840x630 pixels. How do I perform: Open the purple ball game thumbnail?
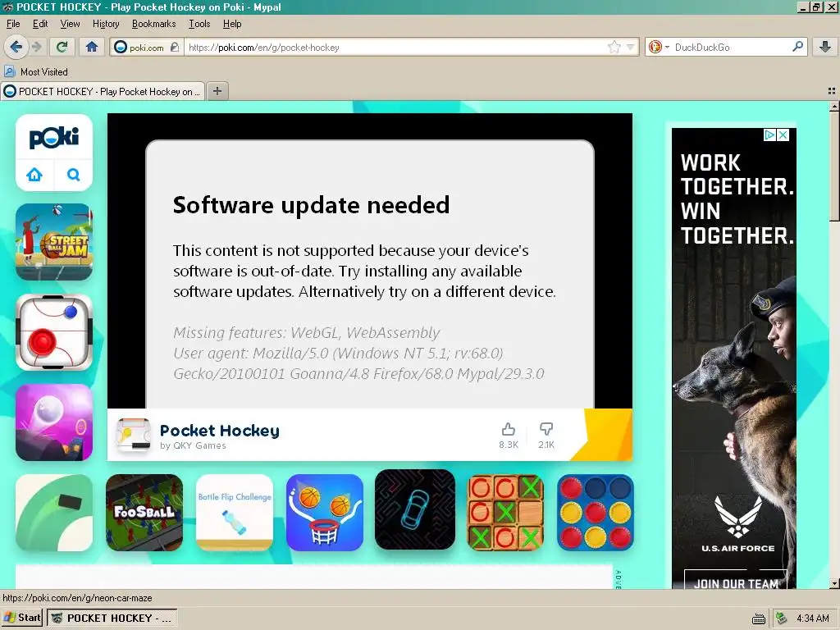click(54, 422)
